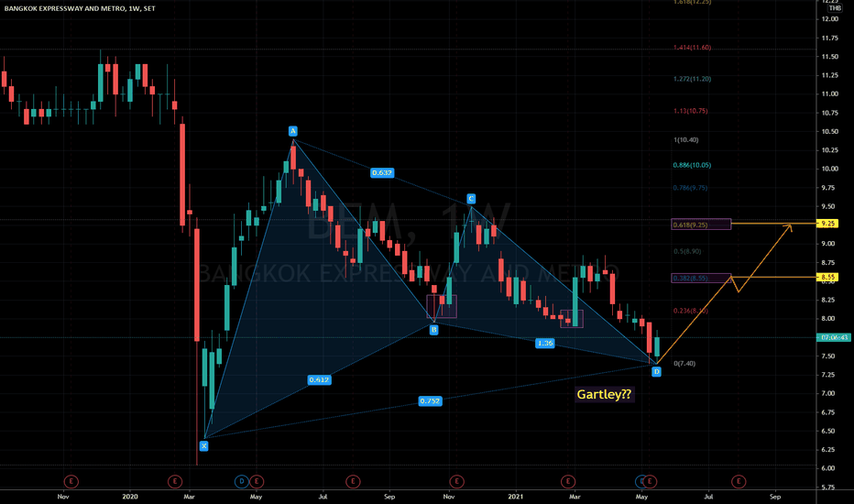This screenshot has height=504, width=854.
Task: Click 6.00 on the price scale
Action: coord(829,468)
